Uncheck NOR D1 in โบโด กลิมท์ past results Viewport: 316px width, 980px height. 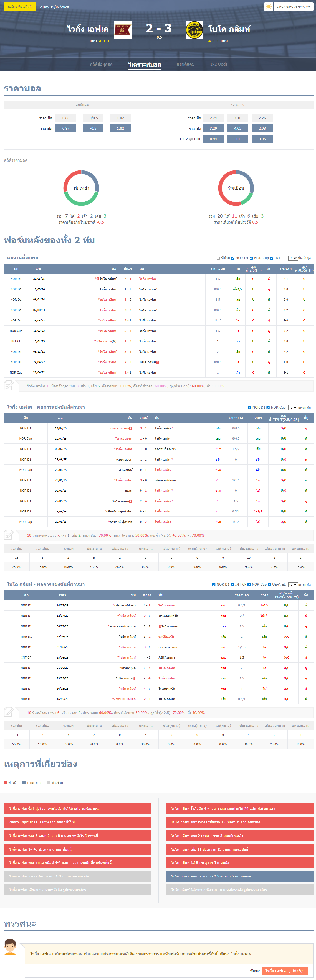[214, 585]
